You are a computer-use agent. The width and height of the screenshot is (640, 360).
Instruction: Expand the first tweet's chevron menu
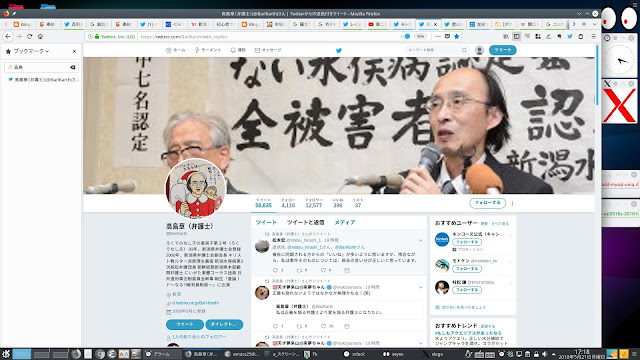pos(420,240)
